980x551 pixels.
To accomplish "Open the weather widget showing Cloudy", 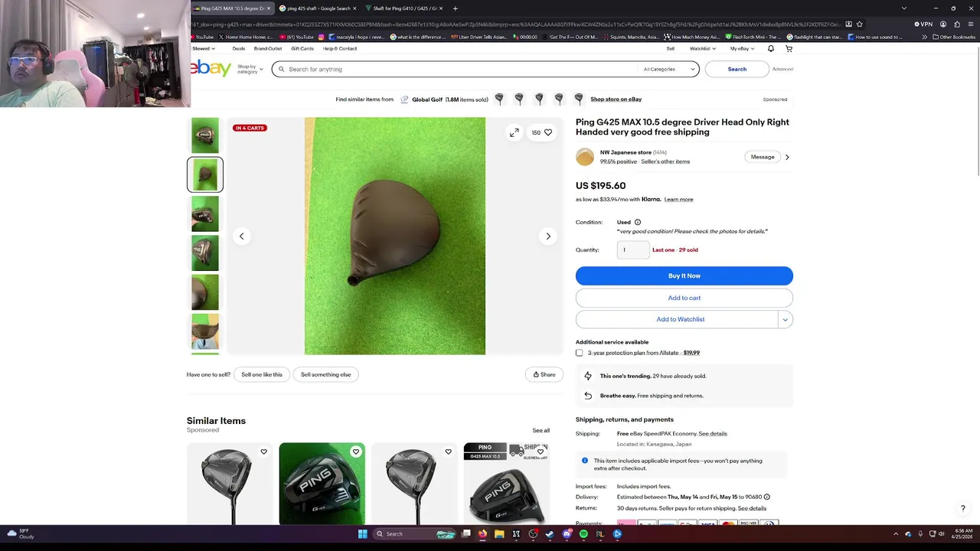I will click(x=21, y=533).
